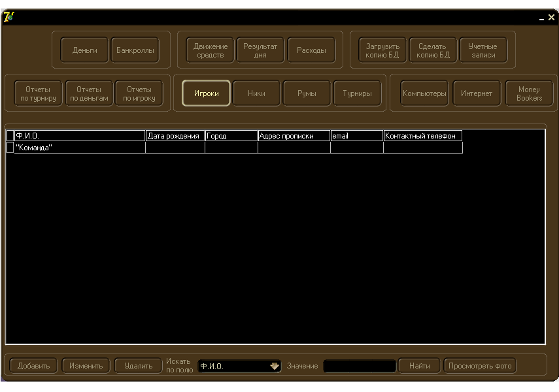Open the Money Bookers section
Image resolution: width=559 pixels, height=392 pixels.
[529, 93]
